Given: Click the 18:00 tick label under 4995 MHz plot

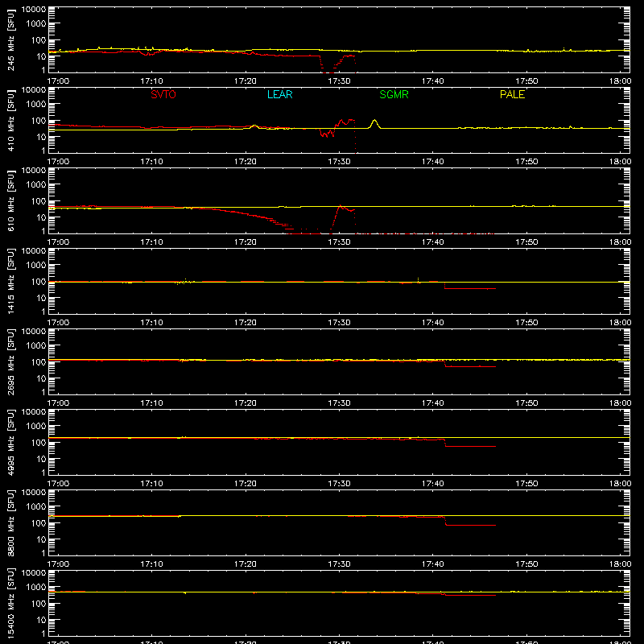Looking at the screenshot, I should (620, 484).
